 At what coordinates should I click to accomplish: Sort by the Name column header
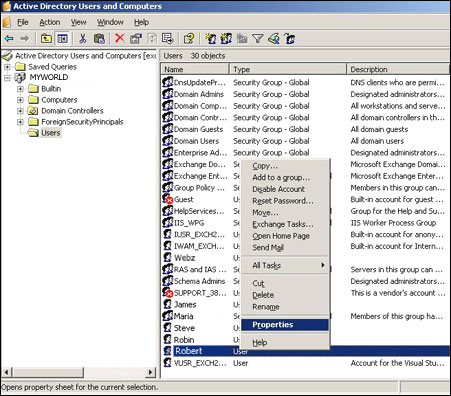click(195, 69)
